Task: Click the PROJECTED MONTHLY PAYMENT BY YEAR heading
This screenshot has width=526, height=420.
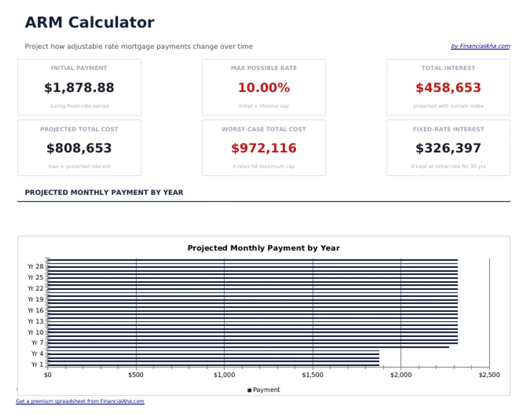Action: (x=104, y=192)
